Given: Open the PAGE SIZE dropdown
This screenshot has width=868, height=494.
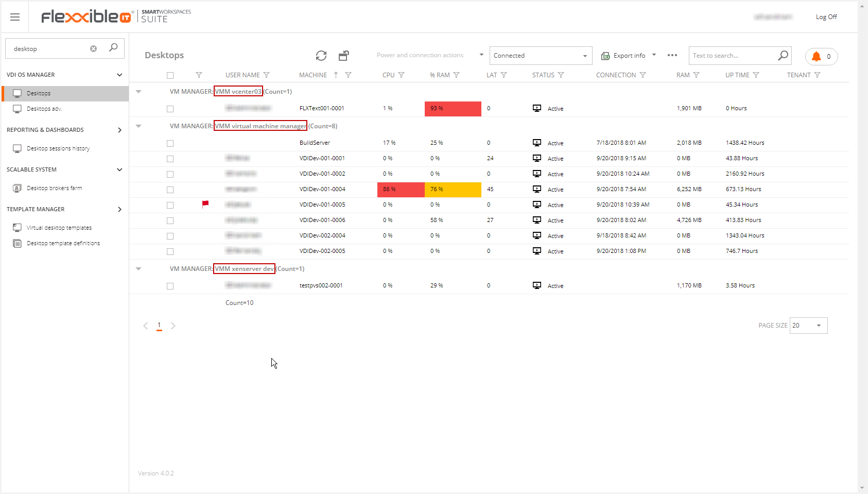Looking at the screenshot, I should tap(818, 325).
